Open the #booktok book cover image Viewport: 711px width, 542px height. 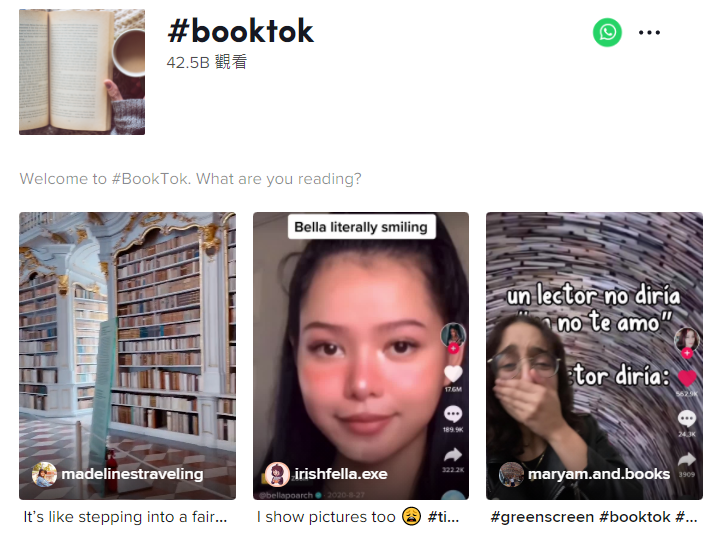click(x=82, y=72)
